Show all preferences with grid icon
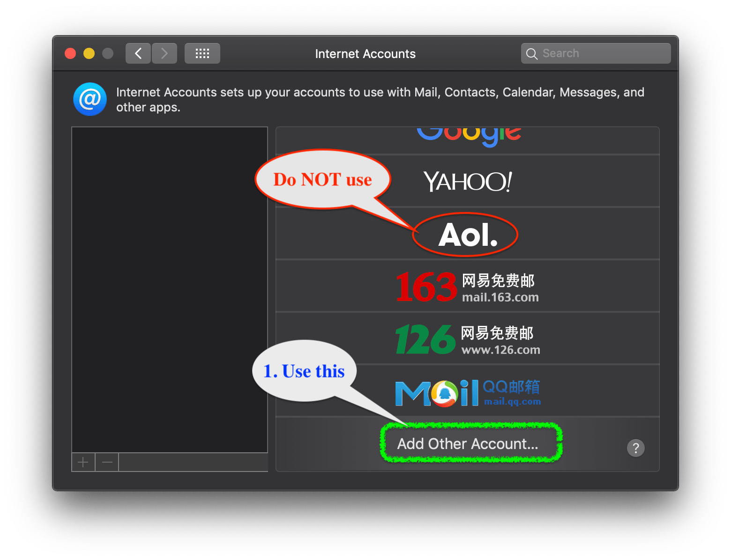This screenshot has height=560, width=731. (x=202, y=53)
